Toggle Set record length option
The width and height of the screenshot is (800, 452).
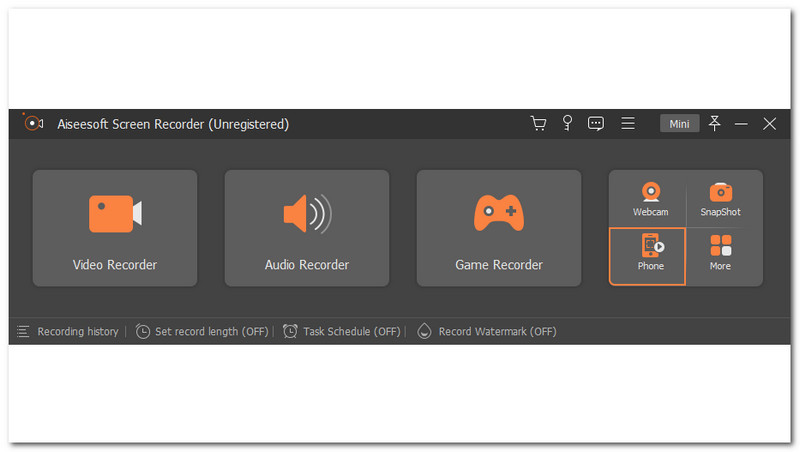pyautogui.click(x=202, y=332)
